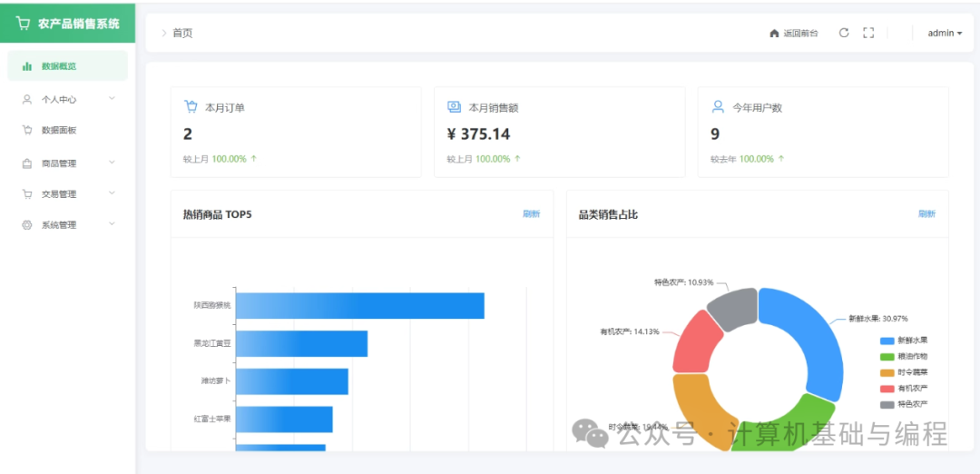Toggle 粮油作物 green legend swatch
The height and width of the screenshot is (474, 980).
coord(887,357)
